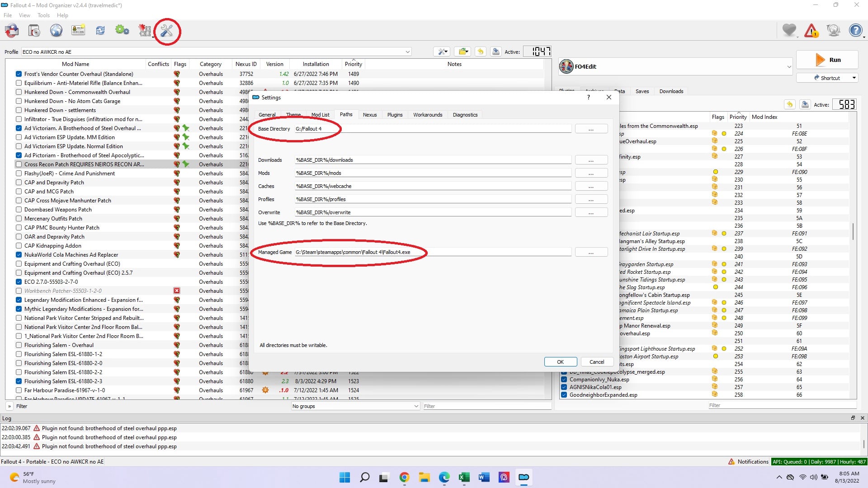868x488 pixels.
Task: Open the red warning Notifications icon
Action: 811,31
